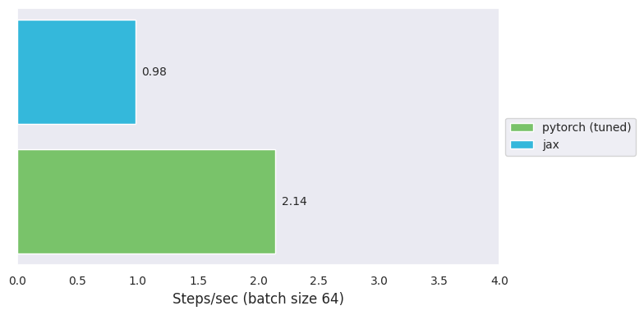Click the 4.0 axis tick label
The image size is (644, 315).
499,281
